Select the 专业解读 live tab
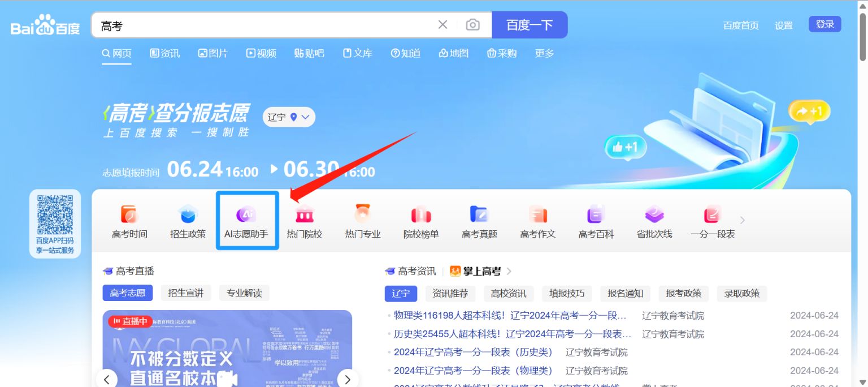Screen dimensions: 868x387 coord(245,293)
